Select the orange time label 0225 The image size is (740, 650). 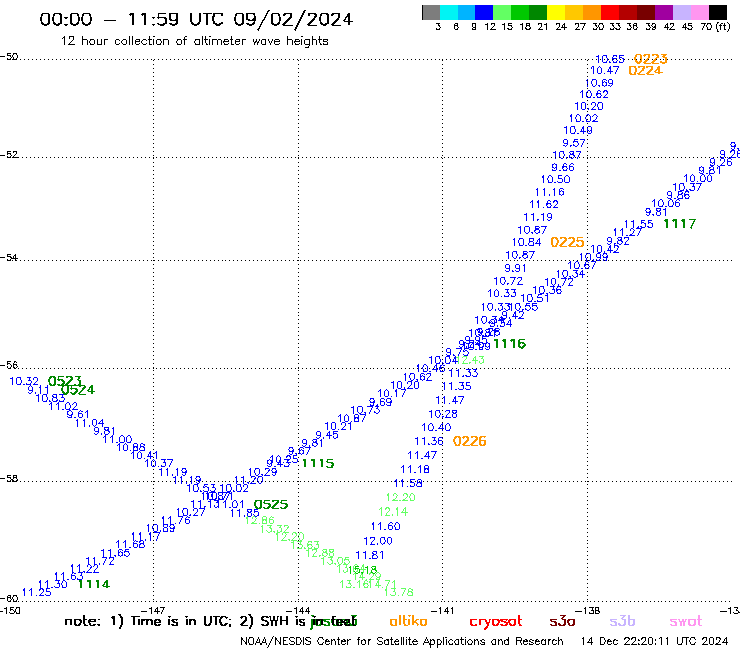point(567,242)
